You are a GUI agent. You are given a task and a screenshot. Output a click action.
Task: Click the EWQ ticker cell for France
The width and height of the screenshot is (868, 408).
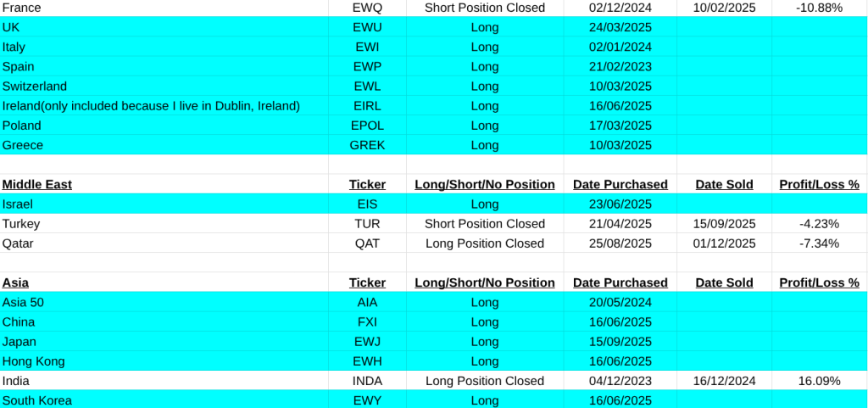[x=367, y=7]
